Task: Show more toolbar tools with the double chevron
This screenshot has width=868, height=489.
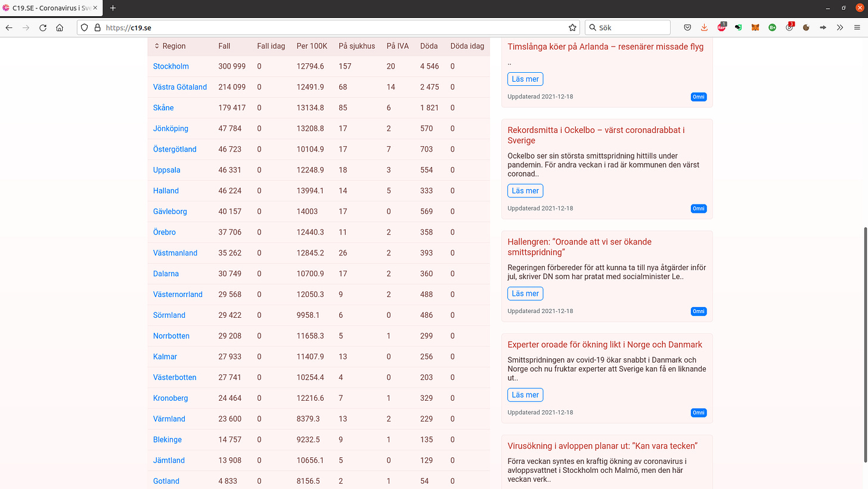Action: point(840,27)
